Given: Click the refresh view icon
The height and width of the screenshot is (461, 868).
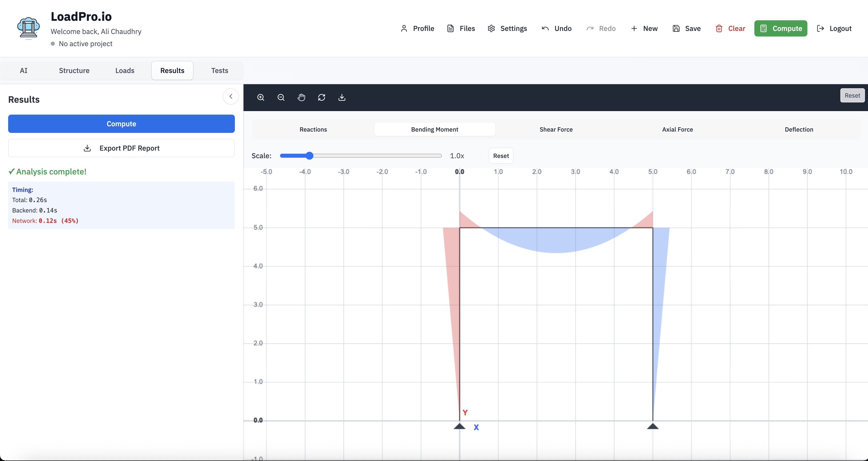Looking at the screenshot, I should point(321,97).
